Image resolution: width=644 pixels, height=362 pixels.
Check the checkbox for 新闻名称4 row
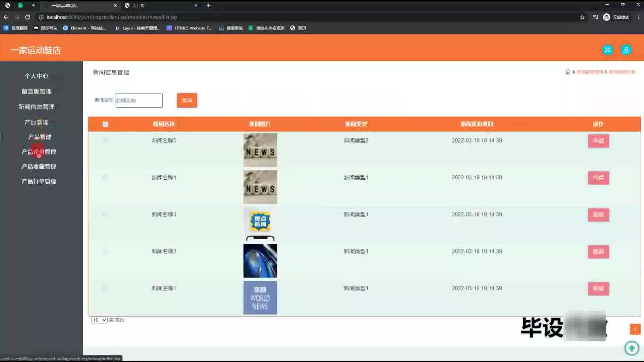(x=105, y=178)
